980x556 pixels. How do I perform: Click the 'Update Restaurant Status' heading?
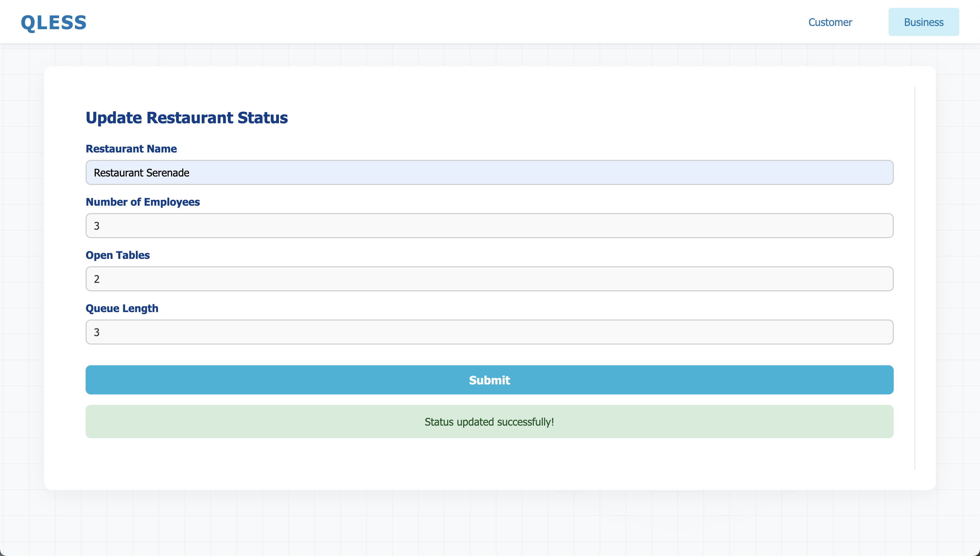click(186, 118)
